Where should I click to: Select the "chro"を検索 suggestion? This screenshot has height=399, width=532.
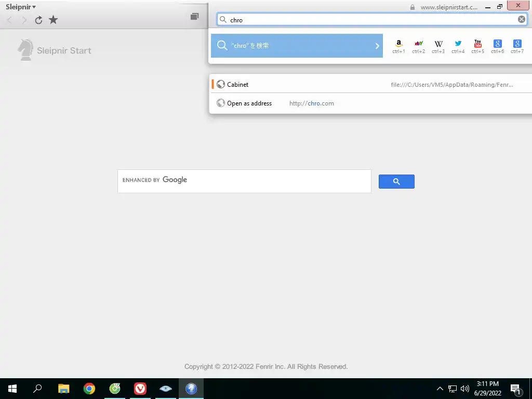(297, 46)
